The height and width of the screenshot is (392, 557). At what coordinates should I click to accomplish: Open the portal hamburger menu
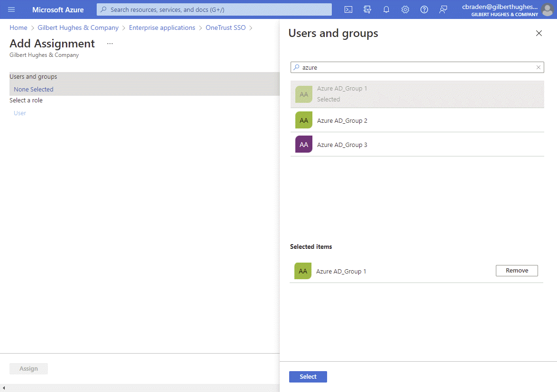11,9
